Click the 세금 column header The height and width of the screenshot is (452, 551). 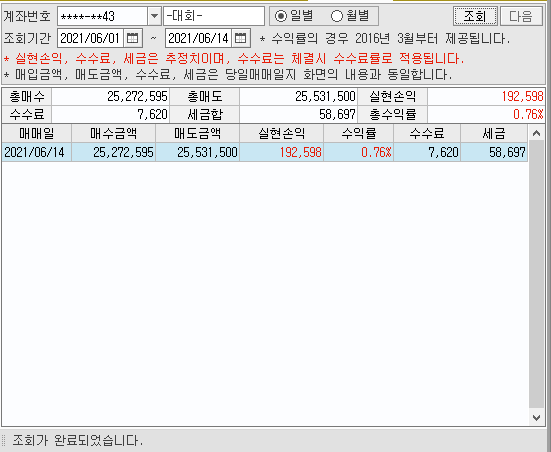(x=494, y=133)
